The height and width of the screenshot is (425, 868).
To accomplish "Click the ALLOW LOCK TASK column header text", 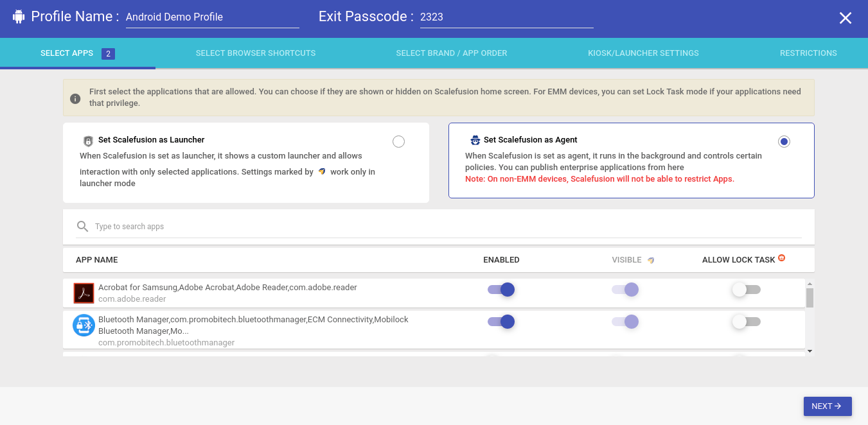I will point(739,260).
